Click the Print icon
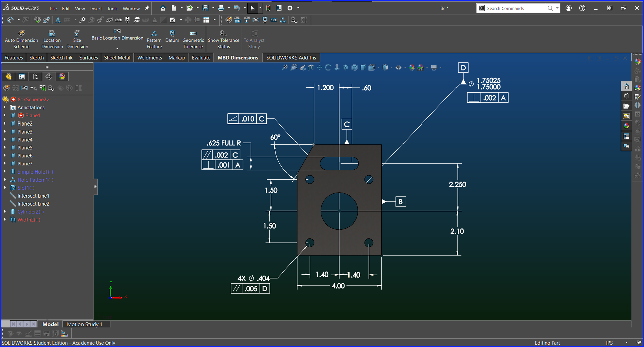644x347 pixels. (221, 8)
